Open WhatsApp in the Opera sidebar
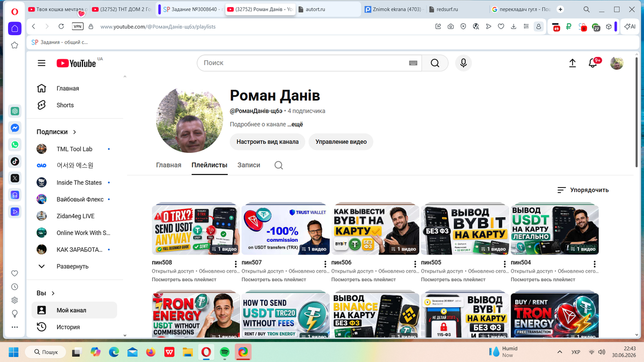 [15, 145]
